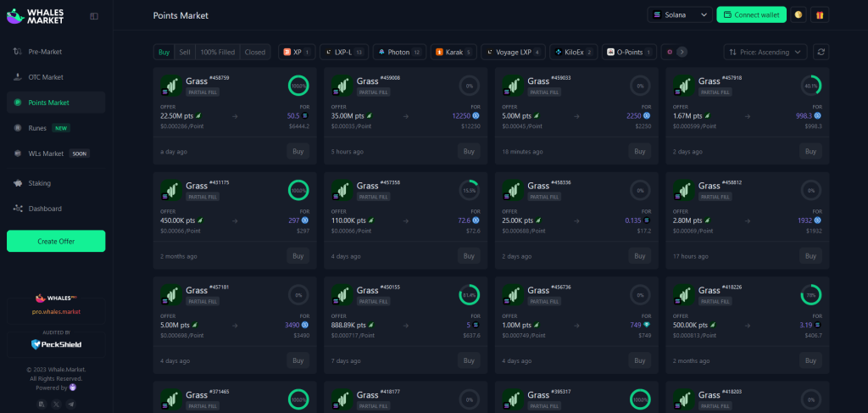Click the 78% fill progress ring
Viewport: 868px width, 413px height.
[x=811, y=295]
